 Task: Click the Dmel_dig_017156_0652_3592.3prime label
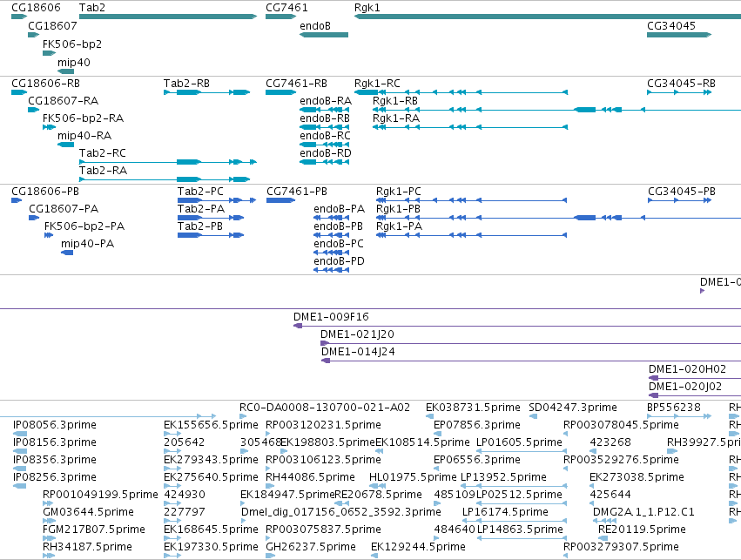[x=340, y=512]
